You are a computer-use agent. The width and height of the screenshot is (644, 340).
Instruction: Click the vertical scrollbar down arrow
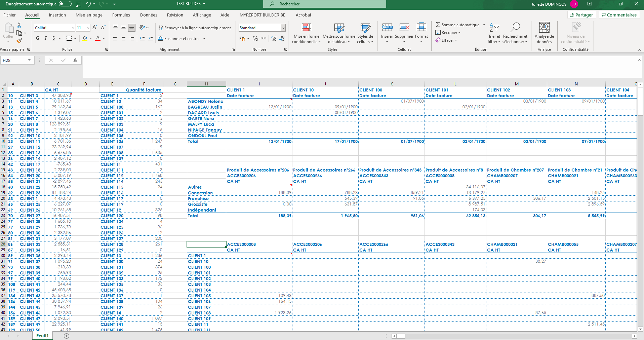point(641,329)
